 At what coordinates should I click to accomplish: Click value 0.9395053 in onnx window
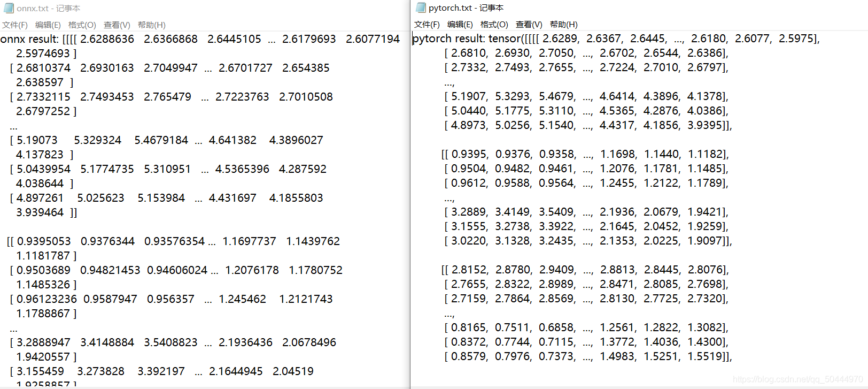tap(44, 241)
